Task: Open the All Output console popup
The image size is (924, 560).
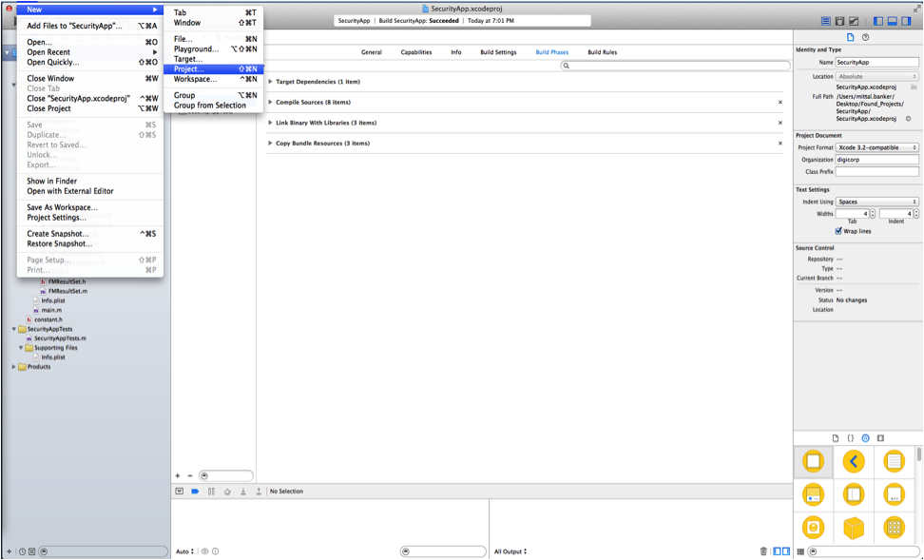Action: (x=510, y=551)
